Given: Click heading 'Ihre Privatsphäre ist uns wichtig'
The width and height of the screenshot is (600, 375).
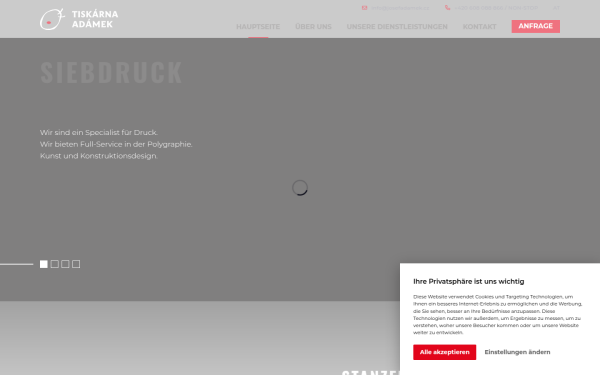Looking at the screenshot, I should [x=469, y=282].
